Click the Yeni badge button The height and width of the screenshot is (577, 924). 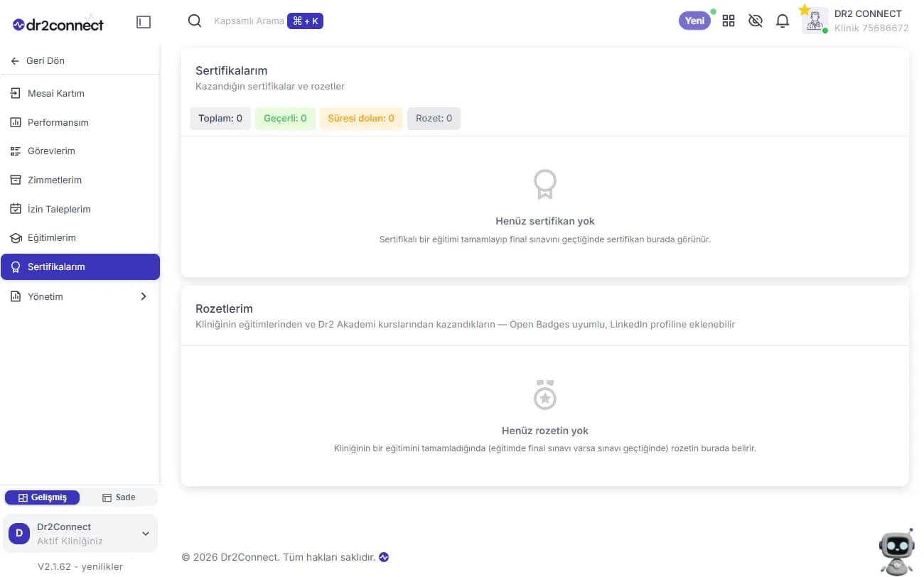694,21
